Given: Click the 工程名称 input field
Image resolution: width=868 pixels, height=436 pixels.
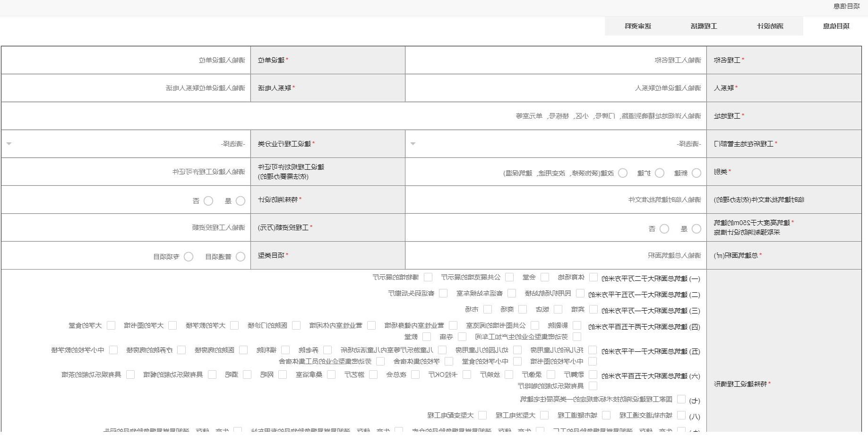Looking at the screenshot, I should pos(556,60).
